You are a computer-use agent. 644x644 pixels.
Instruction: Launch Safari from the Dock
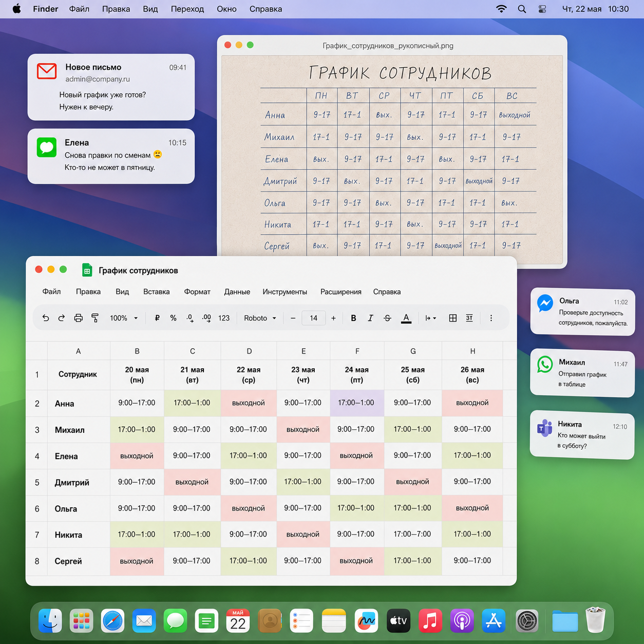(112, 621)
